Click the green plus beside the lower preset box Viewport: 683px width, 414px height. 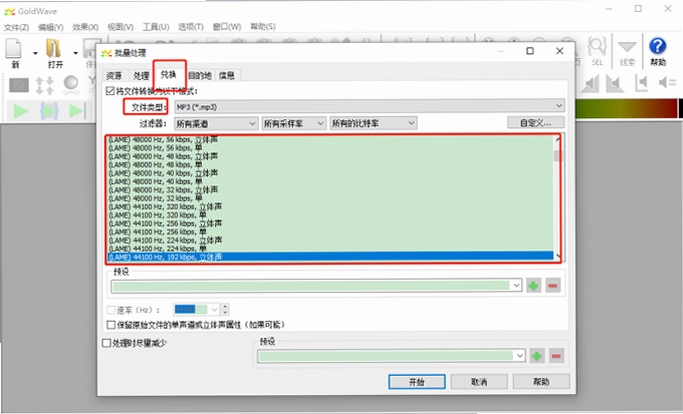[537, 356]
